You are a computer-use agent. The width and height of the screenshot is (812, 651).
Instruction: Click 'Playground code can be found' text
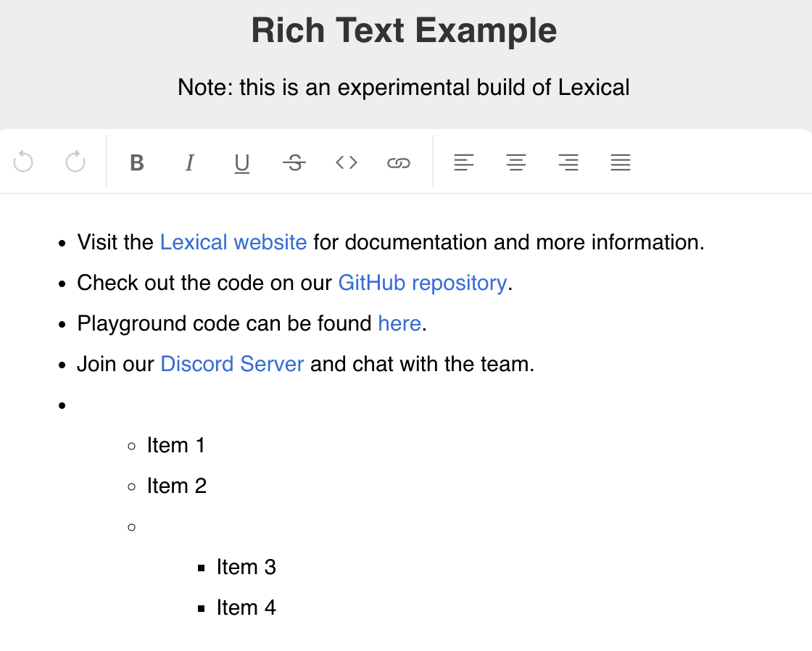224,323
